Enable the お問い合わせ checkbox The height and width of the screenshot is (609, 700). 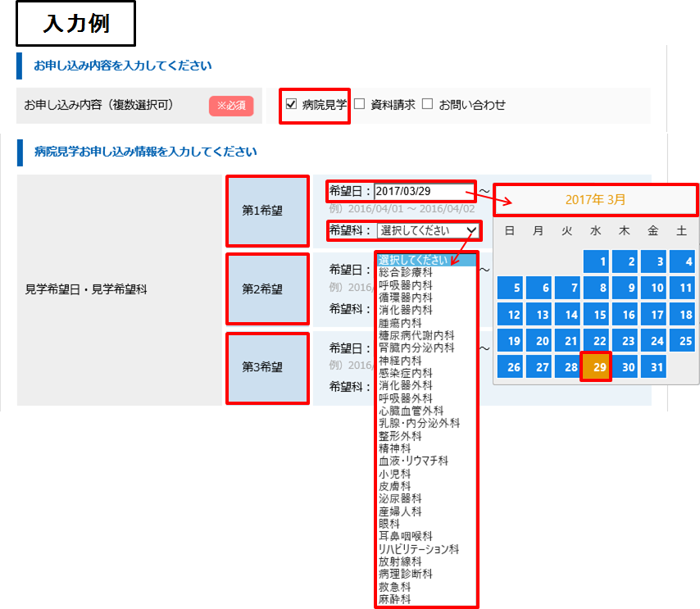(x=427, y=105)
